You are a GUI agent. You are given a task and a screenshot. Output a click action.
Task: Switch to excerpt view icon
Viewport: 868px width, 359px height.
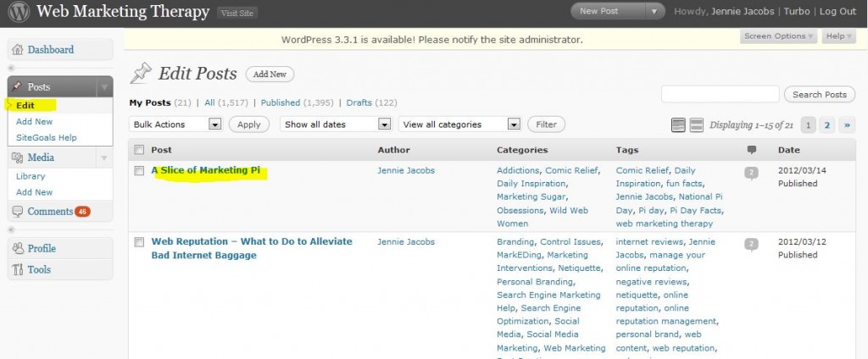(x=697, y=125)
